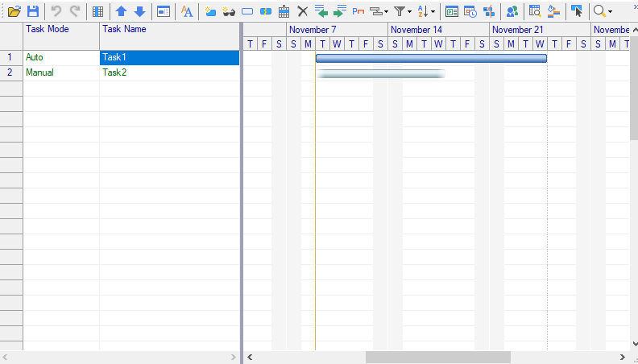
Task: Move task up with the blue up arrow
Action: (x=121, y=11)
